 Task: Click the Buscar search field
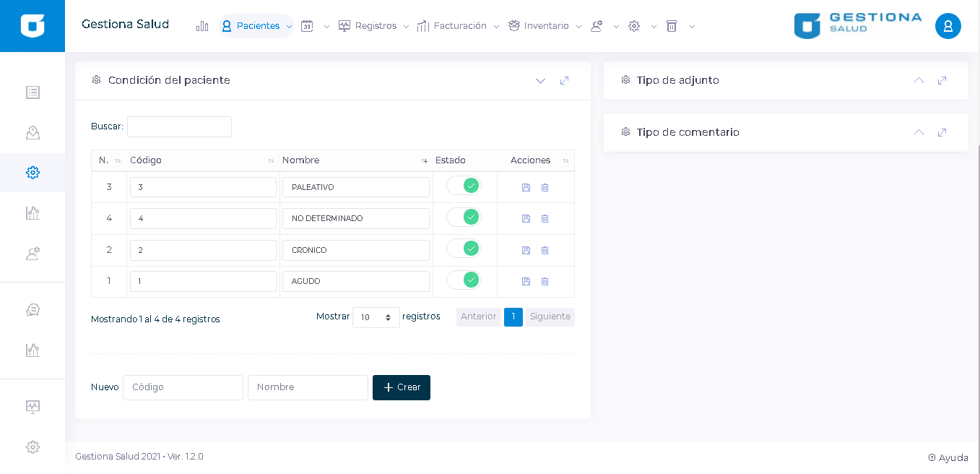click(179, 126)
